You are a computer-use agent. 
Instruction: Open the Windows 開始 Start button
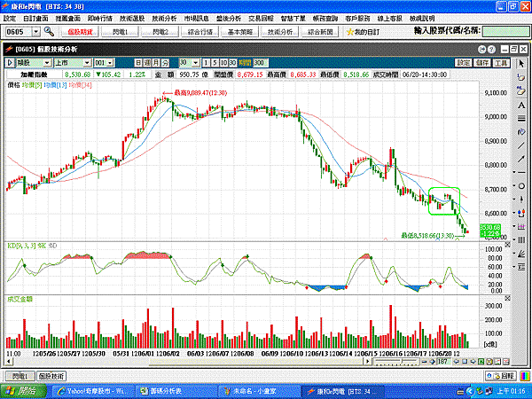click(x=23, y=392)
